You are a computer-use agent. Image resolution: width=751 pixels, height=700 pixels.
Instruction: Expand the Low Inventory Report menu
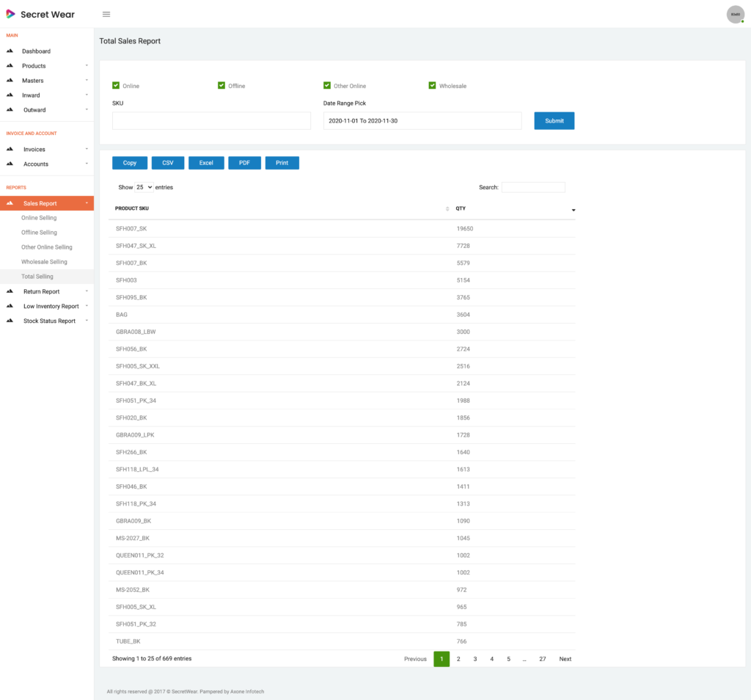pos(51,306)
